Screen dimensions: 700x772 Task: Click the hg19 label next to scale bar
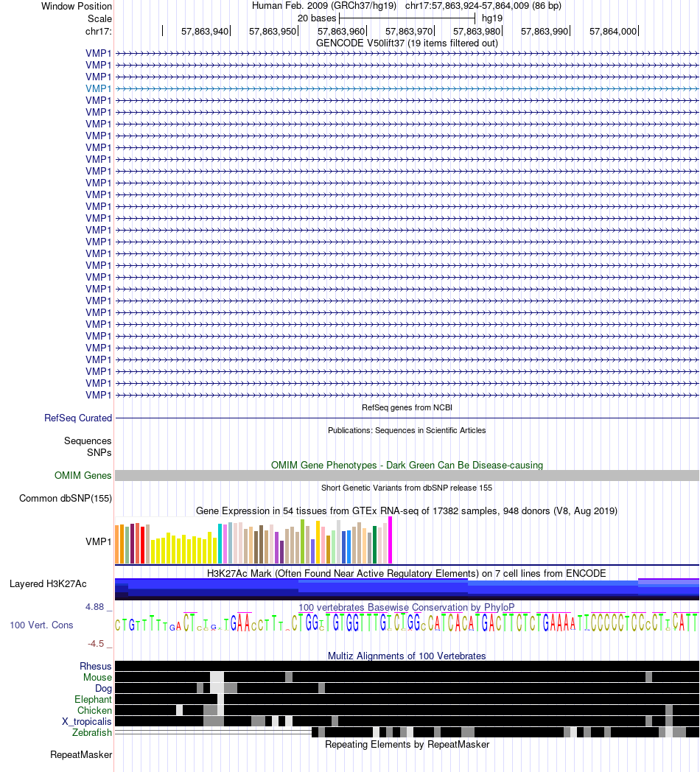click(x=492, y=18)
